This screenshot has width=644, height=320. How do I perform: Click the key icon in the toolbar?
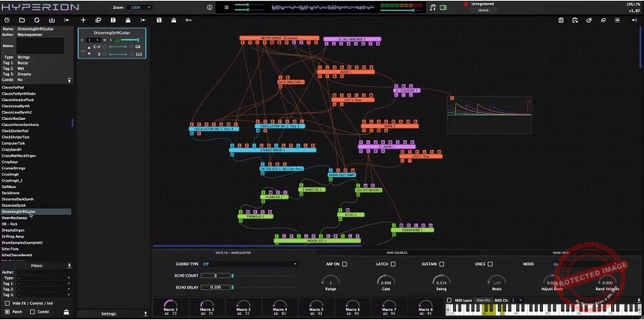coord(188,20)
